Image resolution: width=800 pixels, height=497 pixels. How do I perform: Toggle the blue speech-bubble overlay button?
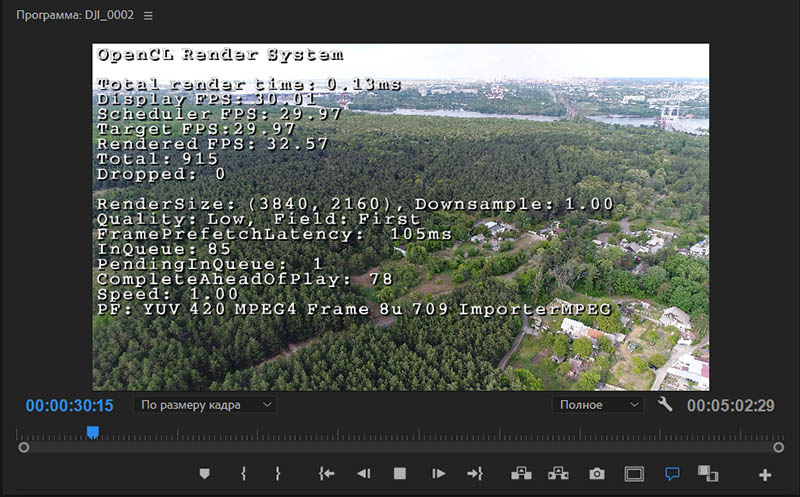click(672, 474)
